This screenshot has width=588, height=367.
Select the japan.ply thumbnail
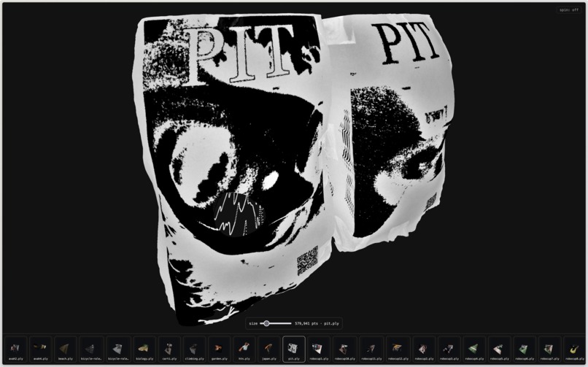[x=269, y=349]
